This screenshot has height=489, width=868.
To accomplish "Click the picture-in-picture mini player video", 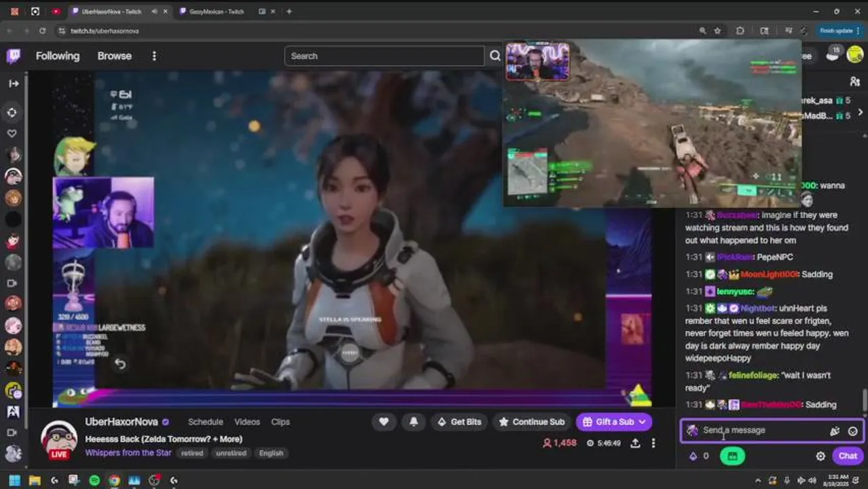I will pos(652,123).
